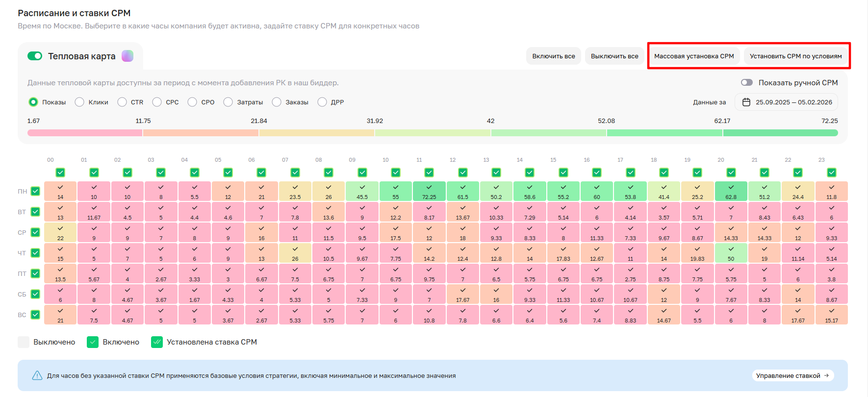Open Массовая установка CPM
Viewport: 868px width, 397px height.
point(694,56)
